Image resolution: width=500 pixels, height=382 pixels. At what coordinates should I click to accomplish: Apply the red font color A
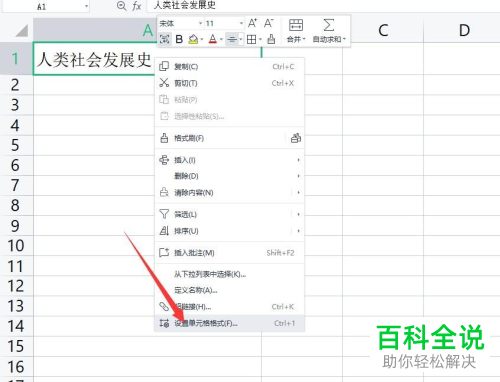tap(213, 39)
